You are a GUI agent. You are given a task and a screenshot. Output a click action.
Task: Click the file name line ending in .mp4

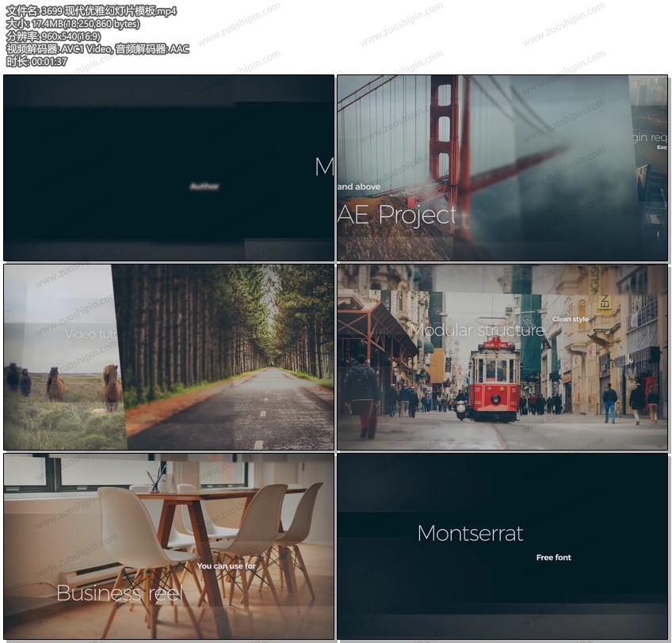pos(91,11)
